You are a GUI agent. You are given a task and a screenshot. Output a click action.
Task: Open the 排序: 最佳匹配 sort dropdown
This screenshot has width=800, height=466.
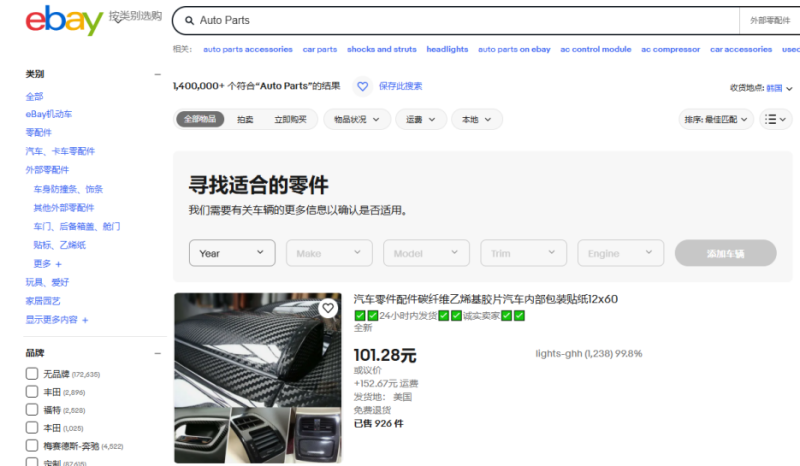[x=716, y=119]
